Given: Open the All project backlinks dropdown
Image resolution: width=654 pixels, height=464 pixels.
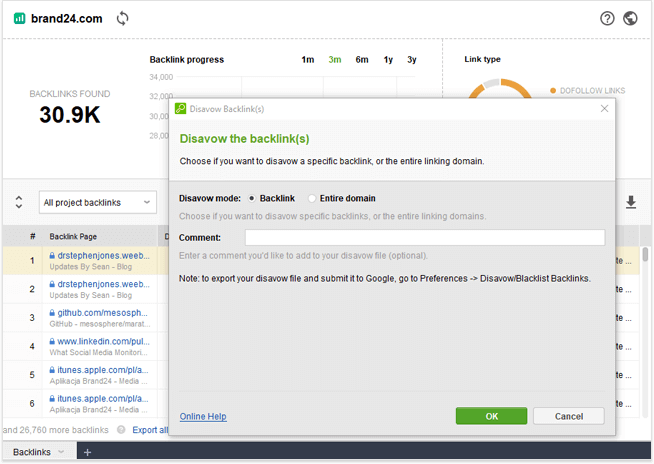Looking at the screenshot, I should [98, 202].
